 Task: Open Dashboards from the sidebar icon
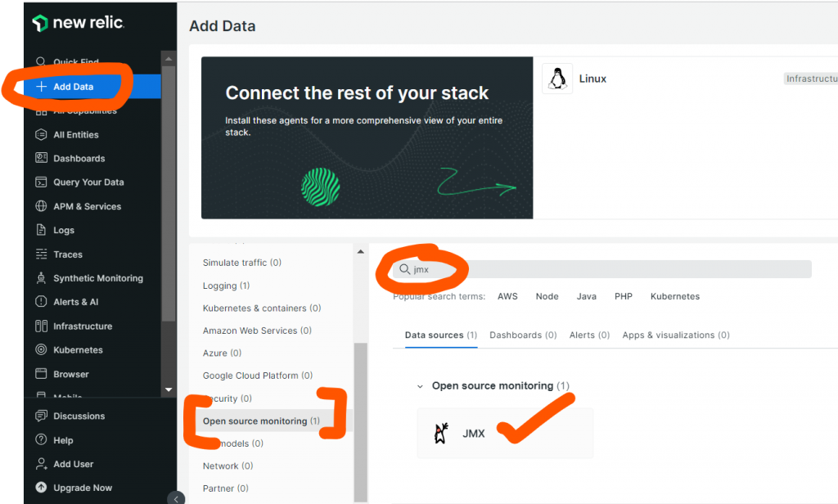point(41,158)
